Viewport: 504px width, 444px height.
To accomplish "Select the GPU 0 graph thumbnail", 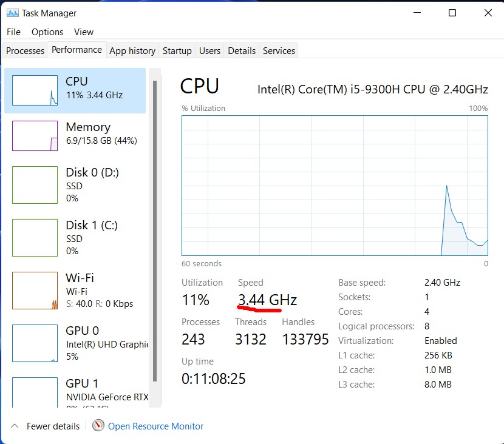I will [35, 343].
